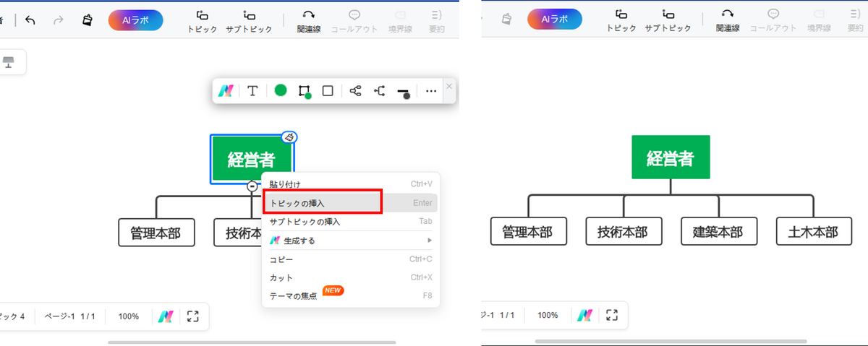Choose サブトピックの挿入 from the context menu

(351, 222)
